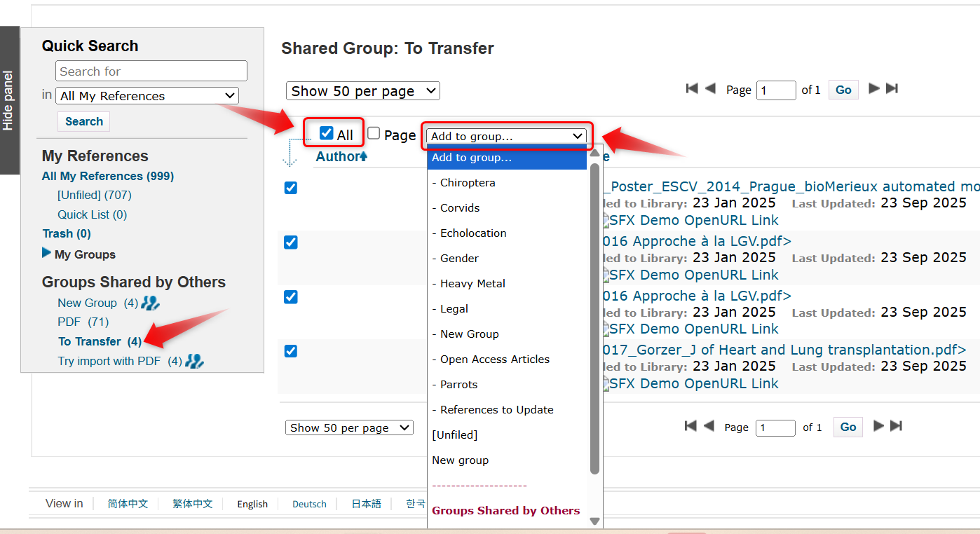Jump to last page in upper pagination
This screenshot has width=980, height=534.
(x=892, y=88)
